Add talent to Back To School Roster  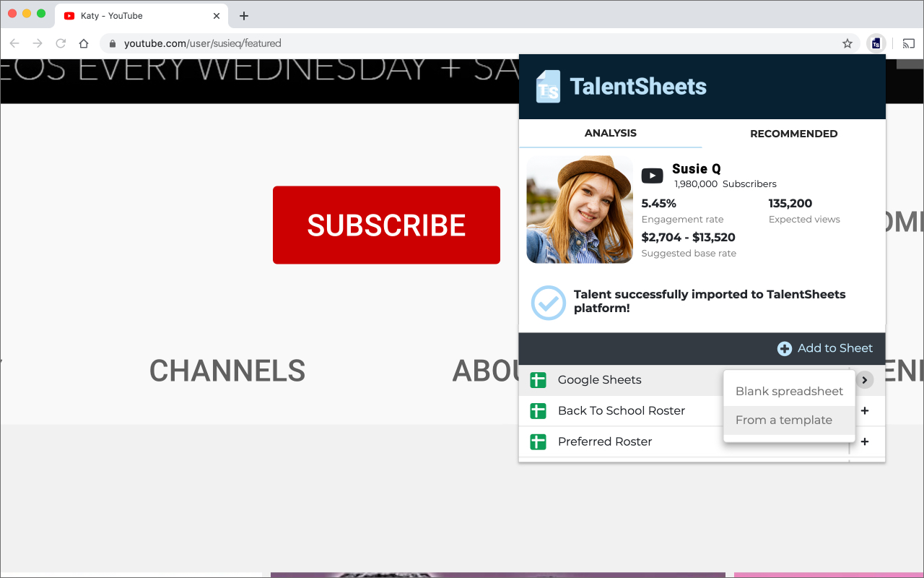[865, 410]
